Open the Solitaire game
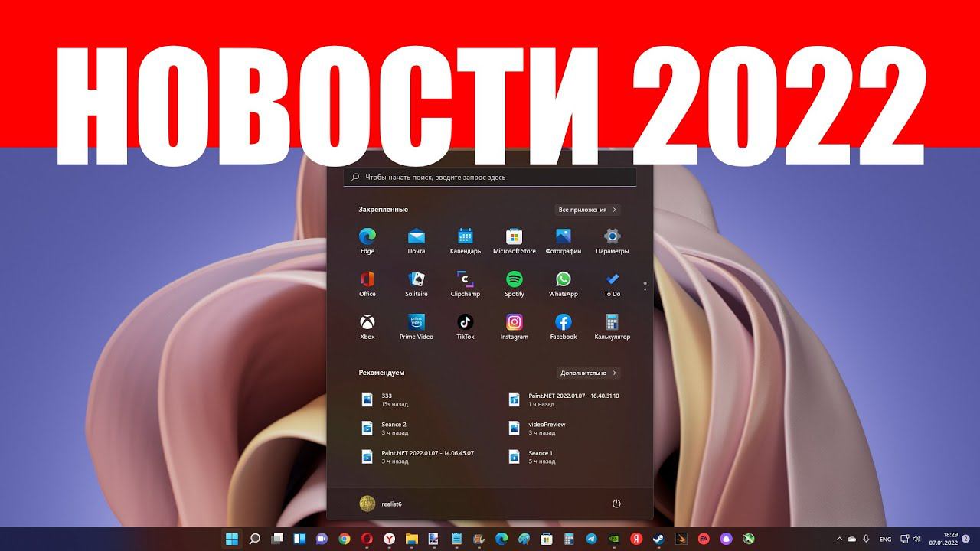Screen dimensions: 980x551 click(416, 283)
